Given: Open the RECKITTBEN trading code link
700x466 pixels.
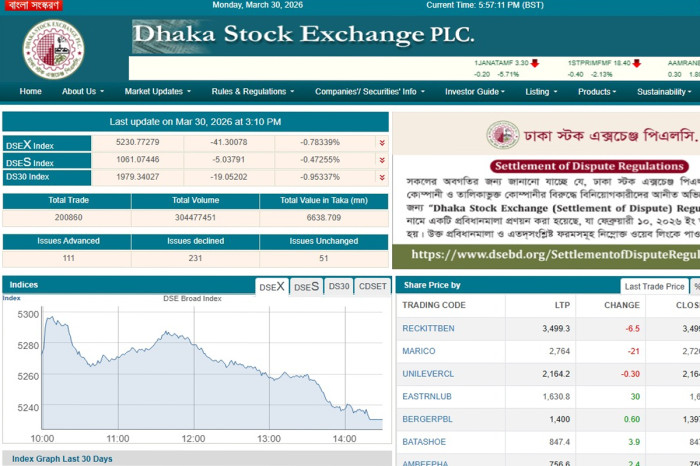Looking at the screenshot, I should click(428, 328).
